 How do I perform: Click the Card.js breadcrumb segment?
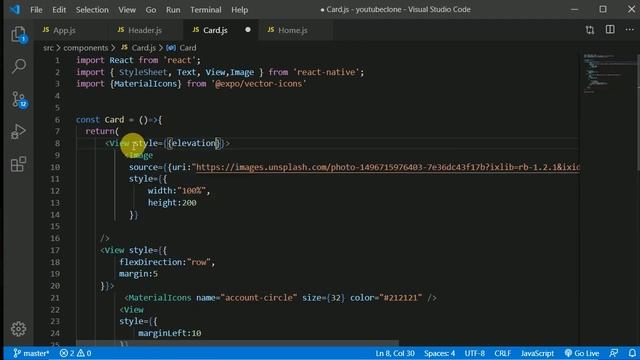pos(139,48)
